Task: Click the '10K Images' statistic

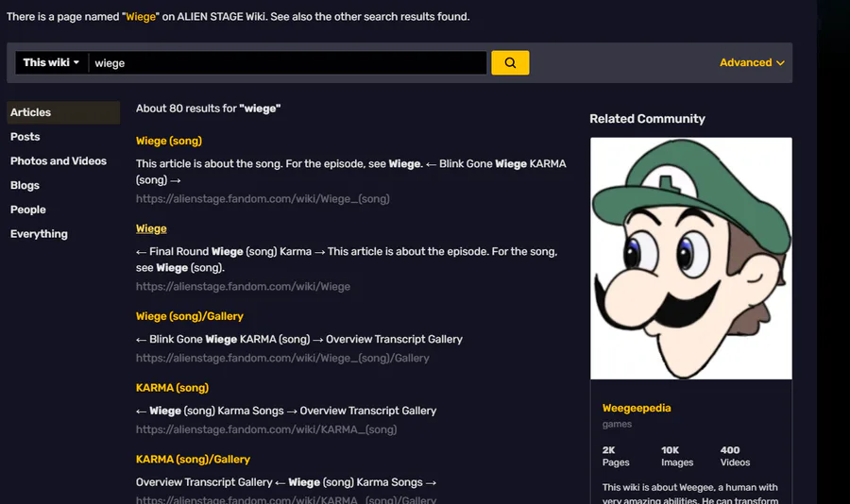Action: 677,456
